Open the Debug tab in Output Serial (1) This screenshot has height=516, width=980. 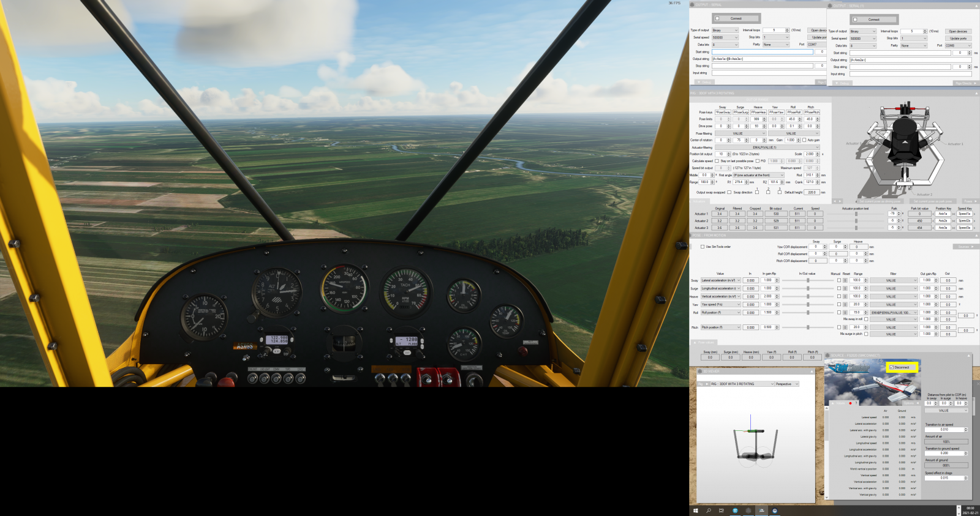[x=842, y=83]
